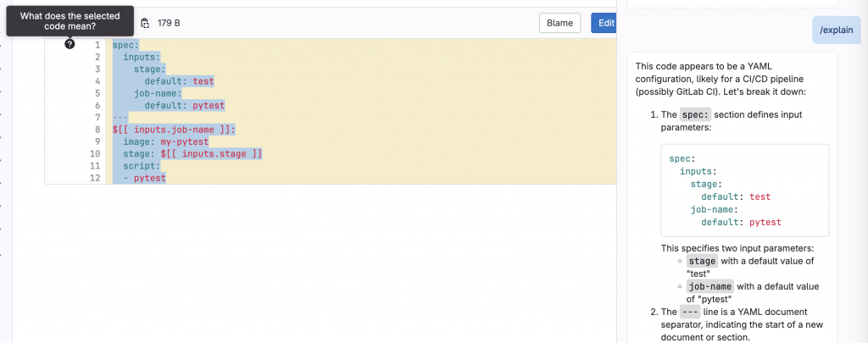This screenshot has height=343, width=868.
Task: Click the question mark explain-code icon
Action: pyautogui.click(x=70, y=44)
